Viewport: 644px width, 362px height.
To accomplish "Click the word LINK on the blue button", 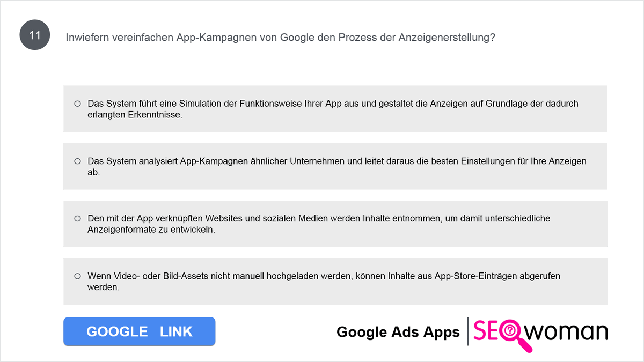I will point(176,331).
